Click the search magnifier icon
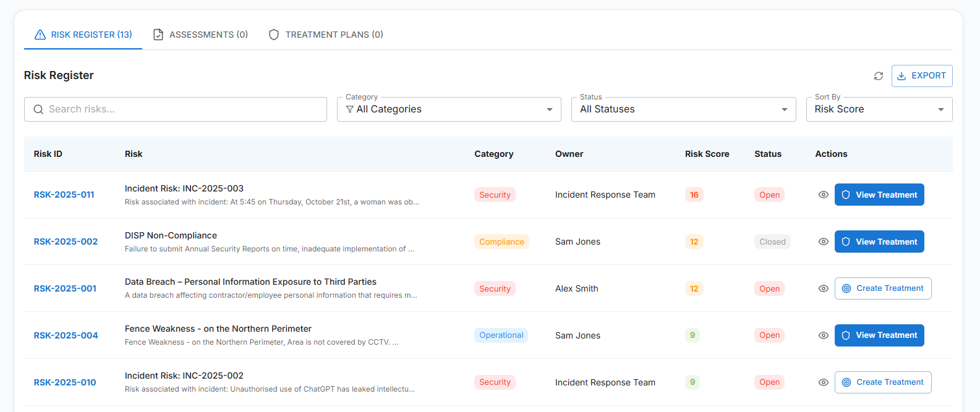Image resolution: width=980 pixels, height=412 pixels. tap(38, 109)
